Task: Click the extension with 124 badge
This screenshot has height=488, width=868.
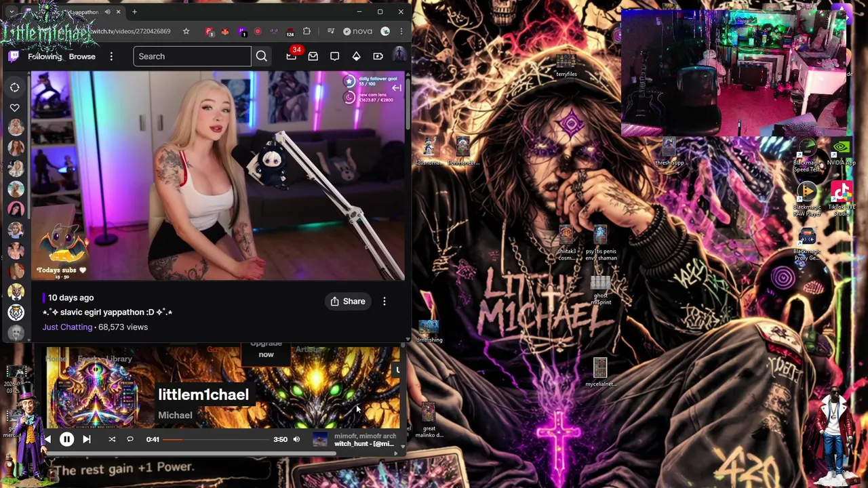Action: (290, 32)
